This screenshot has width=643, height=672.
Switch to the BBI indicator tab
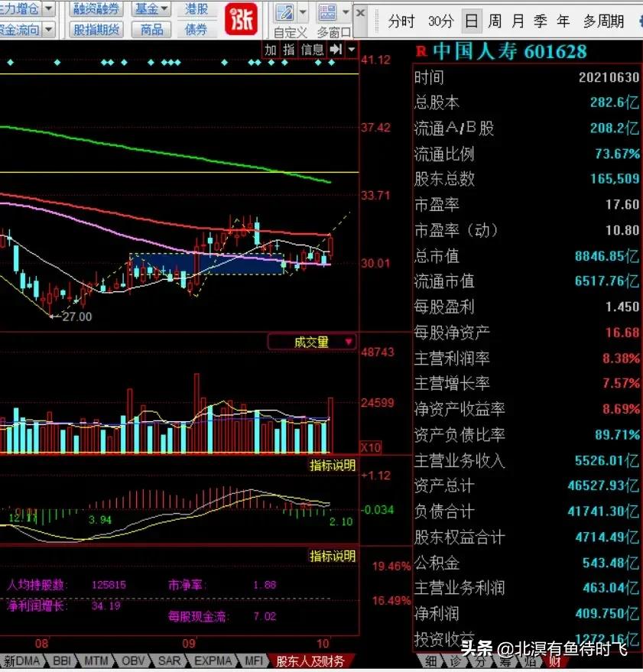pyautogui.click(x=62, y=661)
